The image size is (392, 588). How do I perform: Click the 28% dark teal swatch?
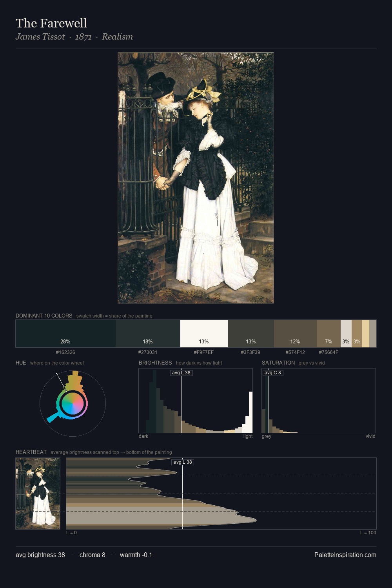pyautogui.click(x=65, y=334)
